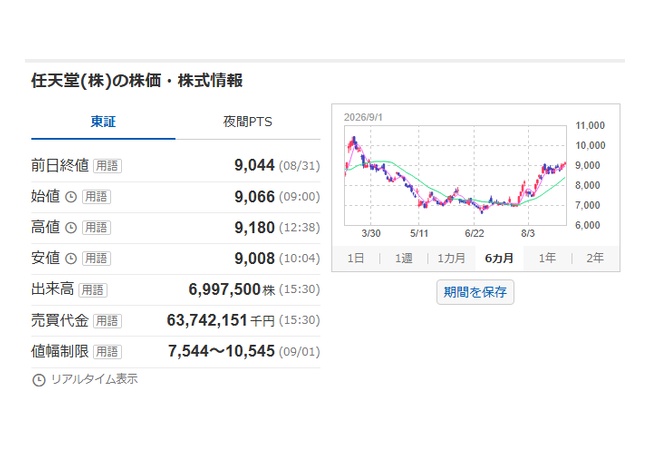
Task: Click the low price 9,008
Action: click(x=255, y=258)
